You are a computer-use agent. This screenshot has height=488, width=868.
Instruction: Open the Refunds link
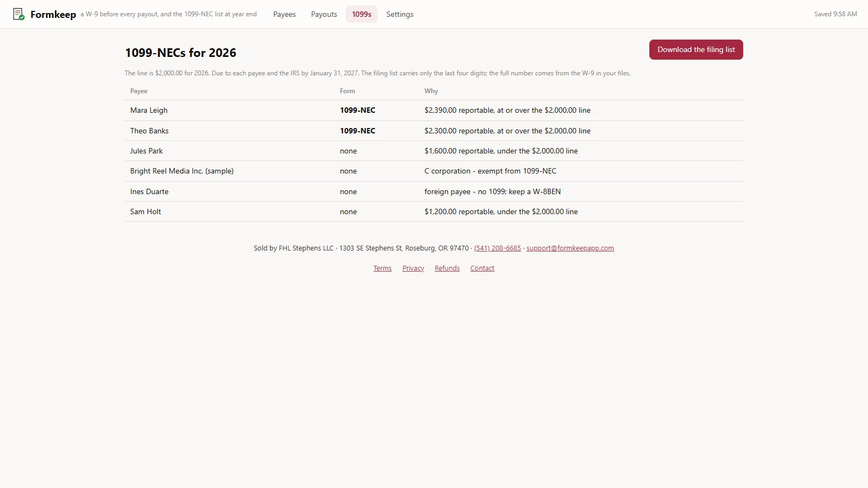[x=447, y=268]
